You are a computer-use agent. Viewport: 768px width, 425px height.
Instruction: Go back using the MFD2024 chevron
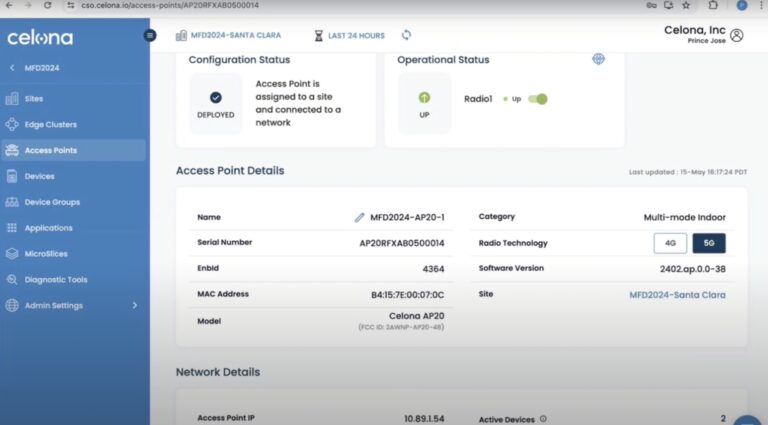(x=12, y=68)
